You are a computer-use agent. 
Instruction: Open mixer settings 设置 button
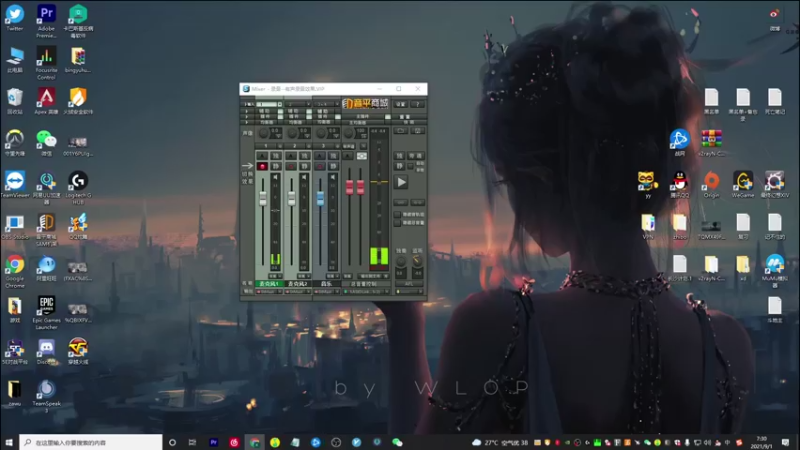click(401, 104)
